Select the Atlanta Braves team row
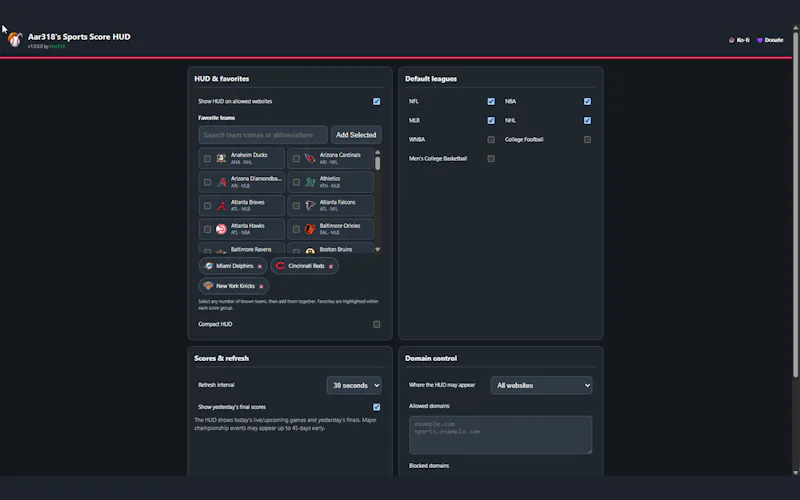 pyautogui.click(x=242, y=206)
